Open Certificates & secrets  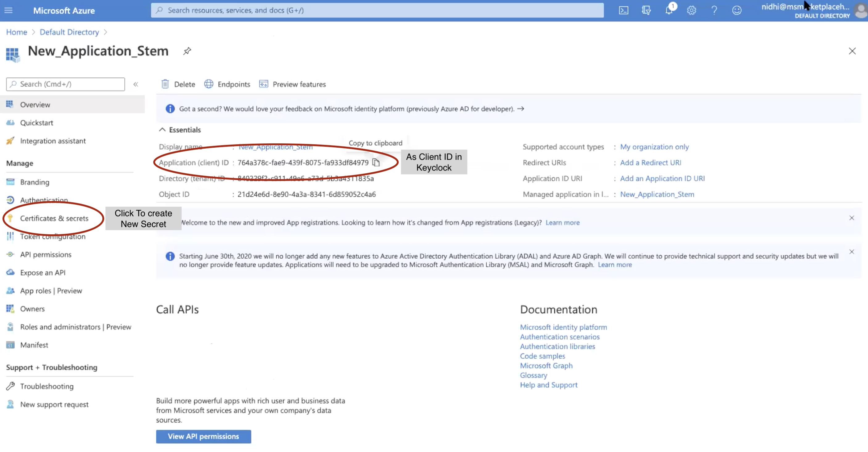(x=54, y=218)
